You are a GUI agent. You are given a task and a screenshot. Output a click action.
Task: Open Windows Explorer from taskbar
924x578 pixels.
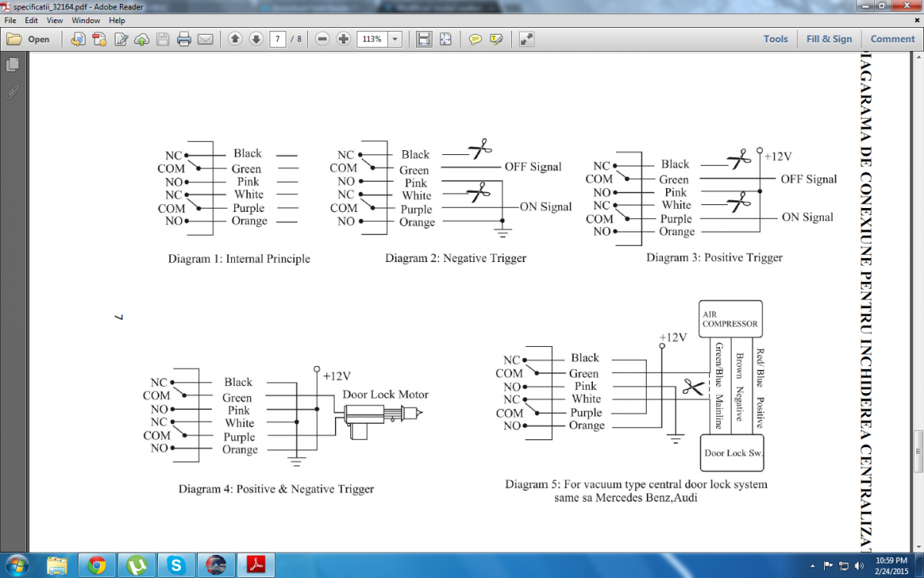(x=57, y=566)
